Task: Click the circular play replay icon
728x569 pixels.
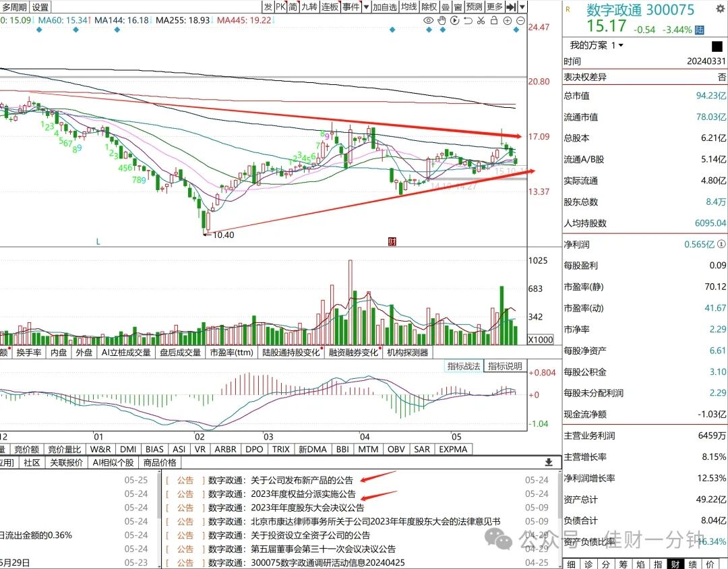Action: coord(454,20)
